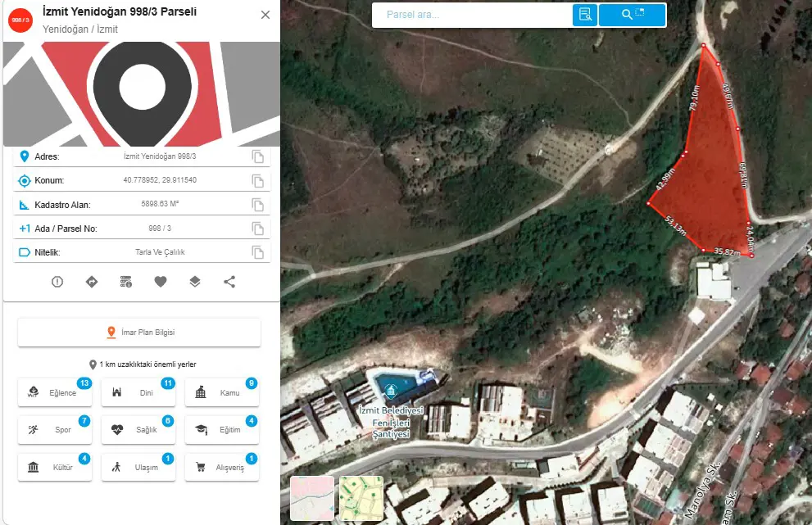Close the parcel details panel
Image resolution: width=812 pixels, height=525 pixels.
(265, 15)
